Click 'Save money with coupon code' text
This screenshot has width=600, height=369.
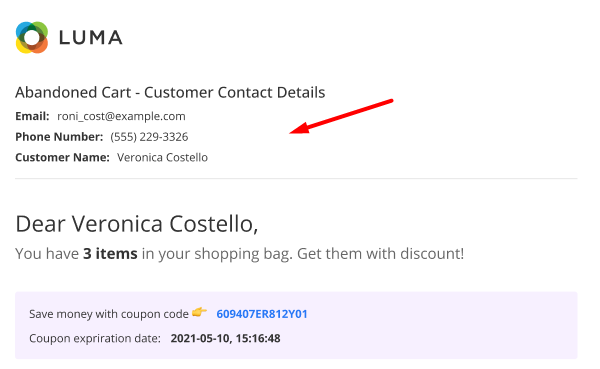pos(109,314)
